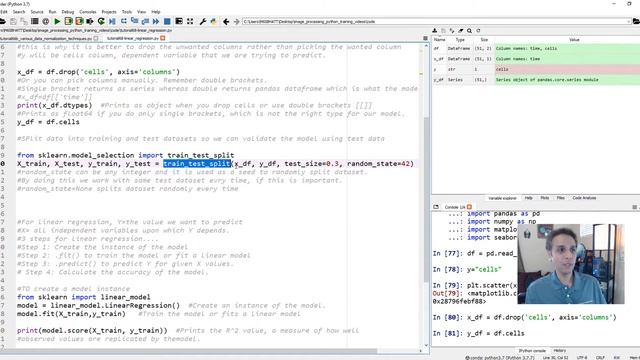
Task: Sort variables by the Size column header
Action: (484, 40)
